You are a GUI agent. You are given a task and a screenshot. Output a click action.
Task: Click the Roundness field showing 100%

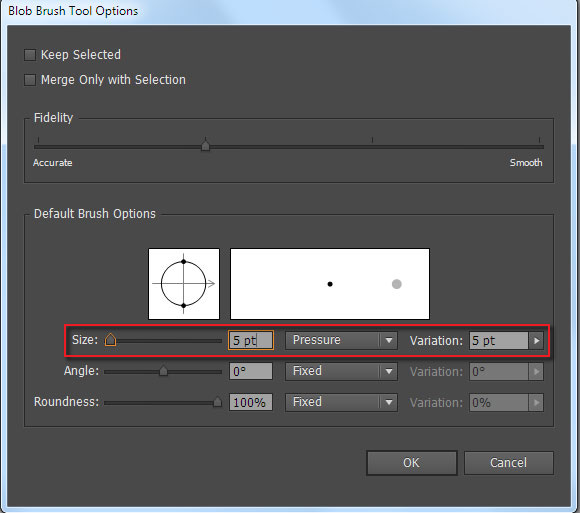click(251, 402)
